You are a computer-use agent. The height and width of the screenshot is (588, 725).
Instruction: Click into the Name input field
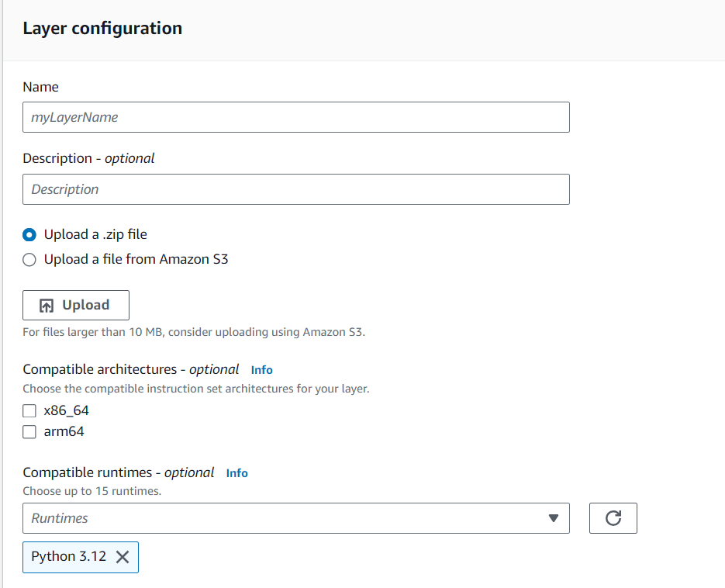coord(295,117)
